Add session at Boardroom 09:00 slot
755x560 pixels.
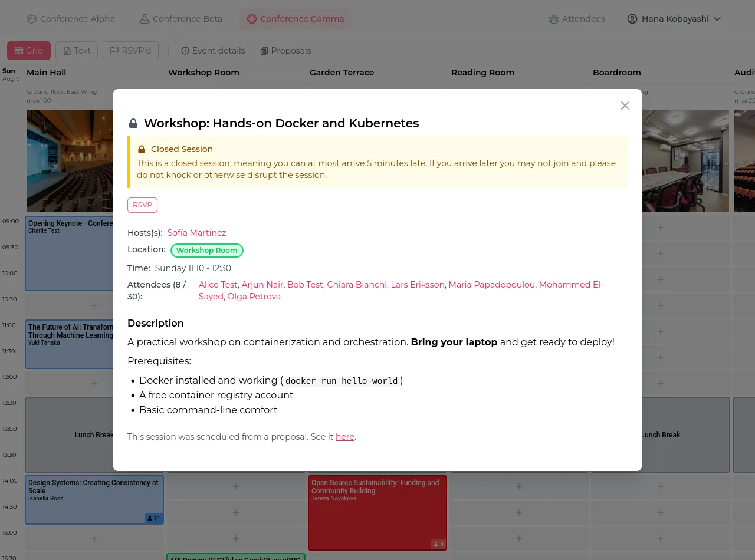661,228
